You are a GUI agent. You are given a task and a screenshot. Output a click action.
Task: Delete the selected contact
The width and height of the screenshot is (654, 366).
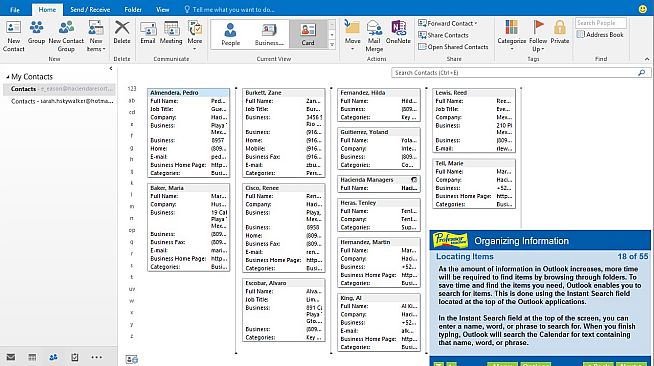click(x=122, y=33)
